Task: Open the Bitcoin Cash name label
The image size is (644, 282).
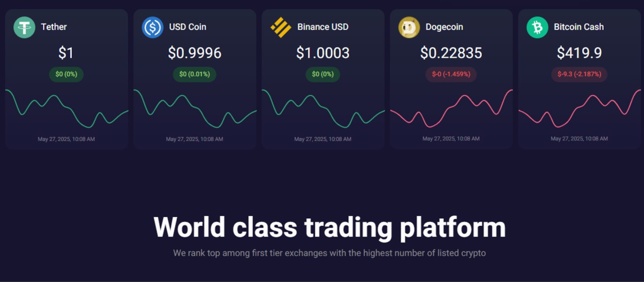Action: (579, 27)
